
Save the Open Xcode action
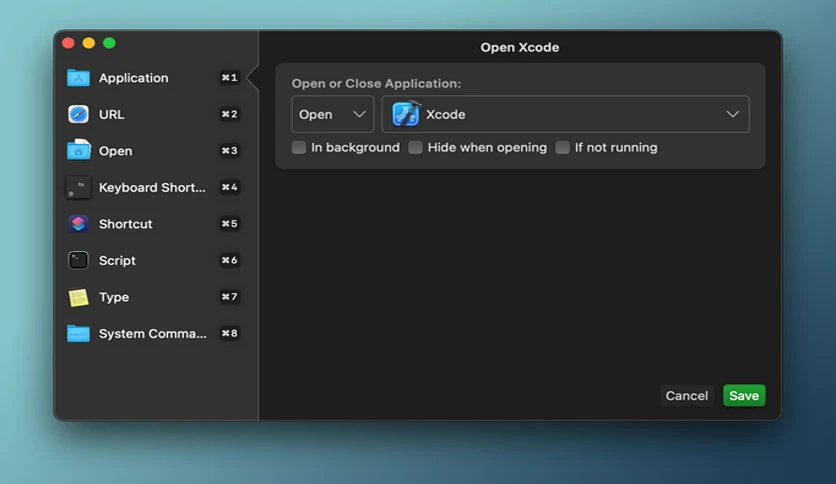coord(744,396)
